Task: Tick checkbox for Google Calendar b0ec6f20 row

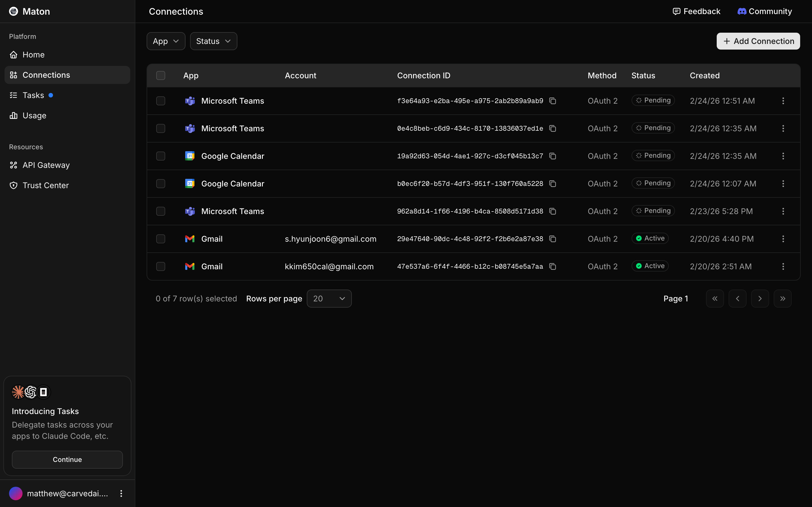Action: tap(161, 184)
